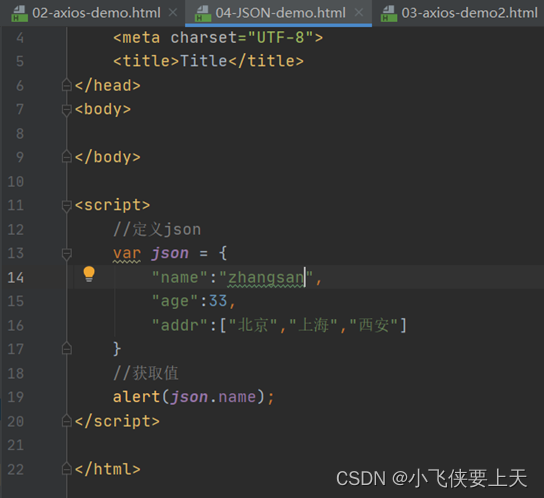Click the "上海" array element
This screenshot has height=498, width=544.
(x=313, y=325)
